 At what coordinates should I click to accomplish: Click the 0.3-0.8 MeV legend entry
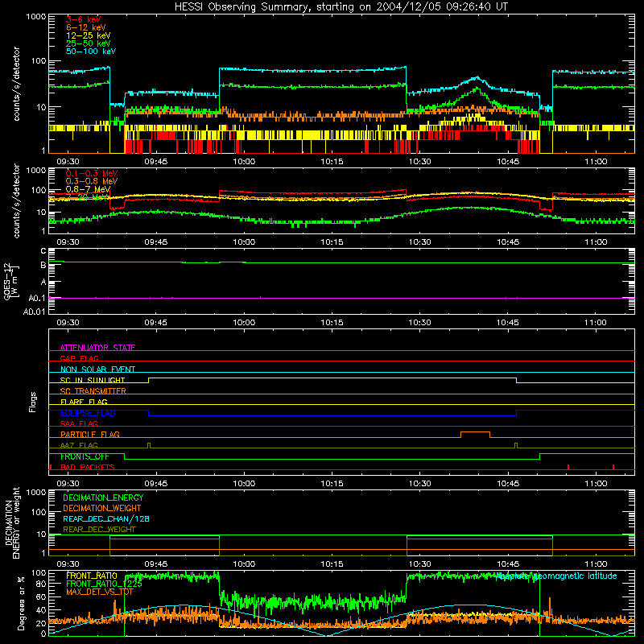pyautogui.click(x=92, y=181)
